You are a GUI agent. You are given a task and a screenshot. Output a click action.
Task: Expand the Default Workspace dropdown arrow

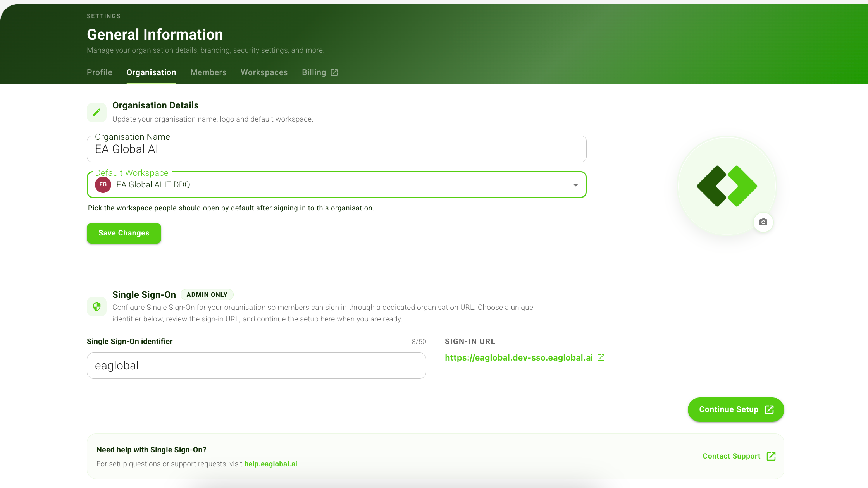[x=576, y=185]
